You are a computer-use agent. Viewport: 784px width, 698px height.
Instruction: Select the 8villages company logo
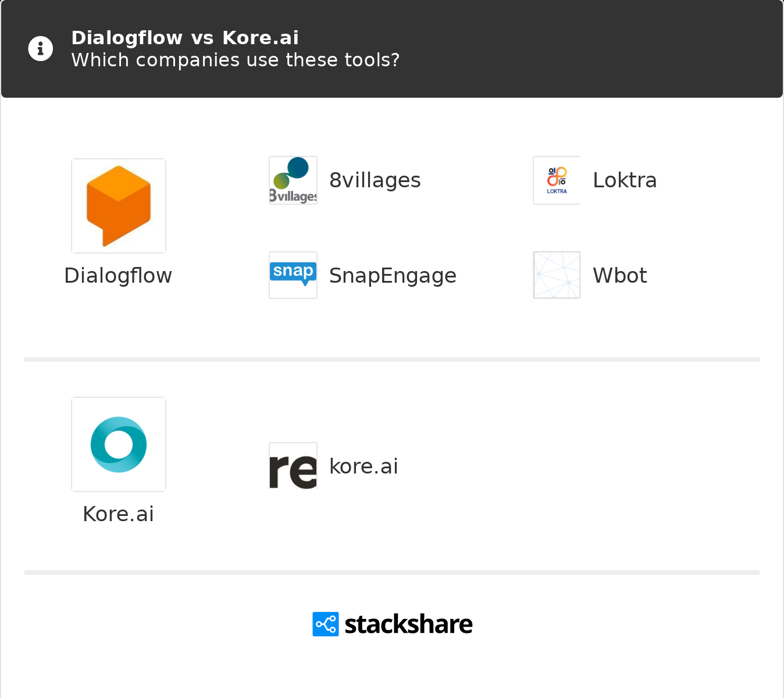coord(293,180)
